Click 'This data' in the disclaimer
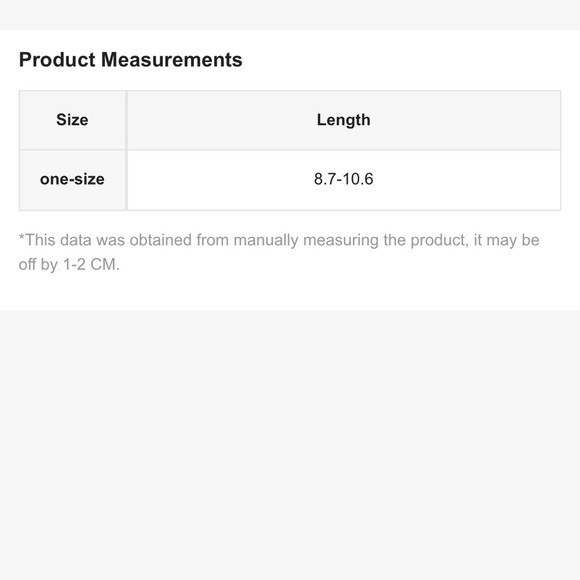The image size is (580, 580). [x=58, y=240]
